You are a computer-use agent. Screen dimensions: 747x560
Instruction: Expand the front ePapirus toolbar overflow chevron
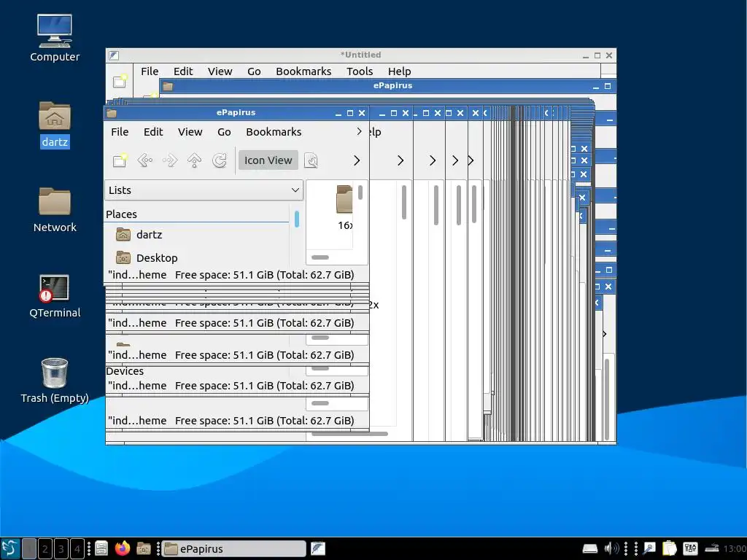click(357, 160)
